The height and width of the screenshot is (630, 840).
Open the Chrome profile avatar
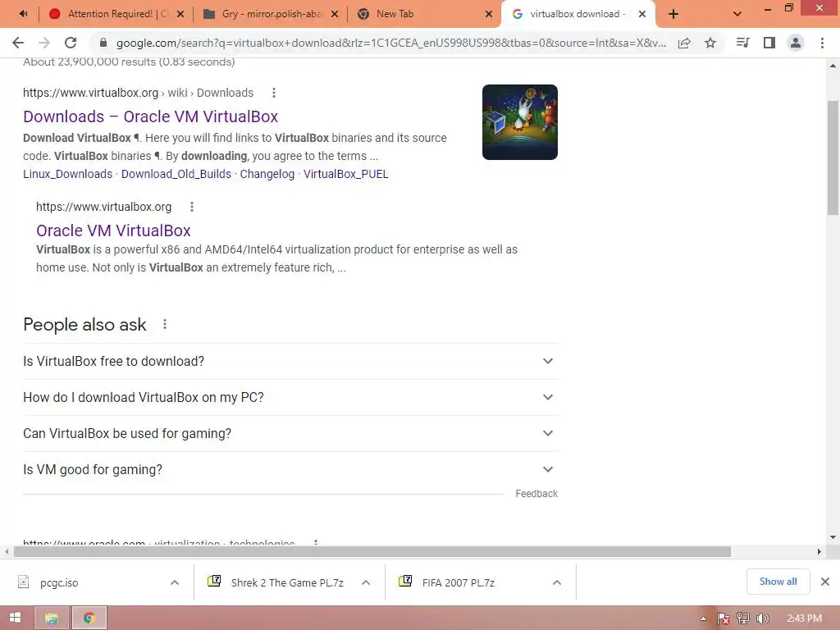(796, 43)
